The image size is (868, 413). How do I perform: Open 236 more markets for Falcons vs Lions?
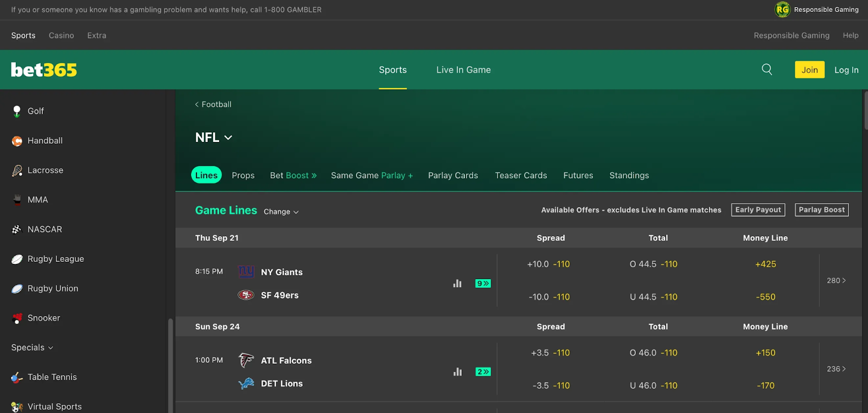click(836, 369)
